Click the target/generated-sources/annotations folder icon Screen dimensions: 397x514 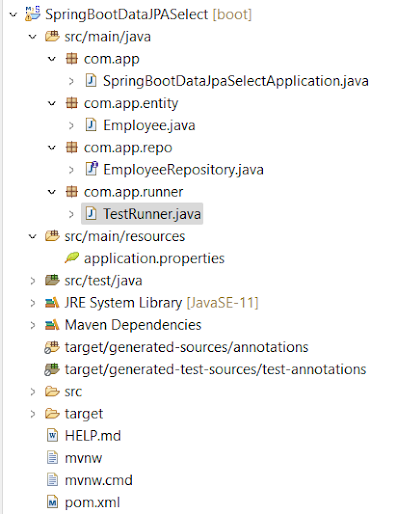pyautogui.click(x=52, y=347)
